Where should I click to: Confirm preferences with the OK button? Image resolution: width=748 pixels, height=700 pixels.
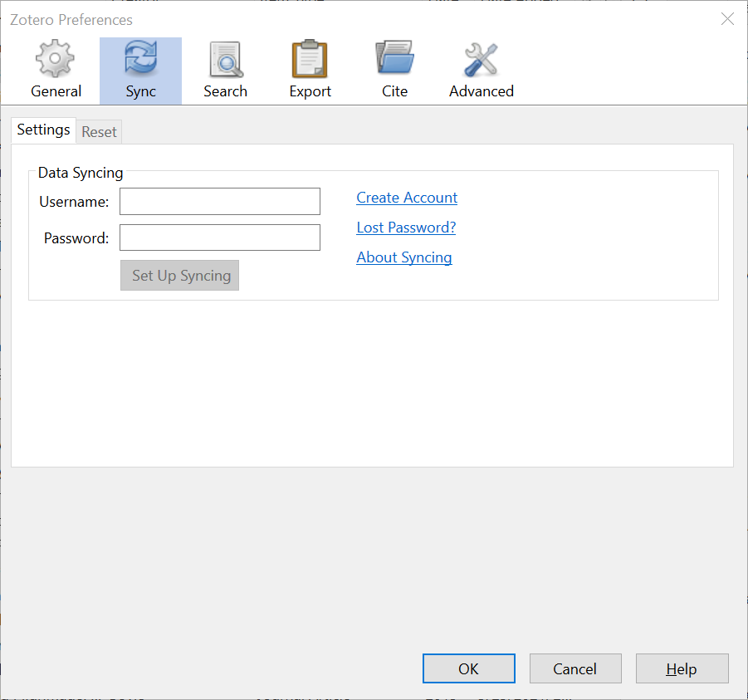[468, 668]
